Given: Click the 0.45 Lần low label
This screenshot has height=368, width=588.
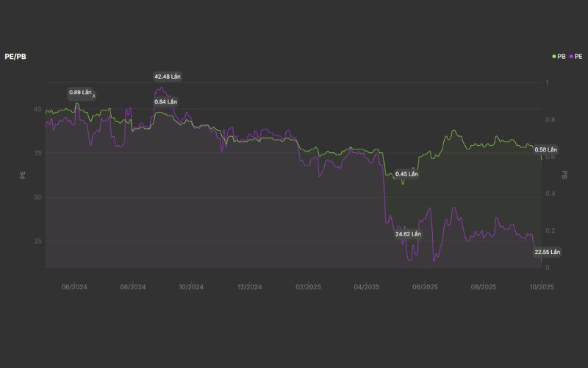Looking at the screenshot, I should 406,174.
